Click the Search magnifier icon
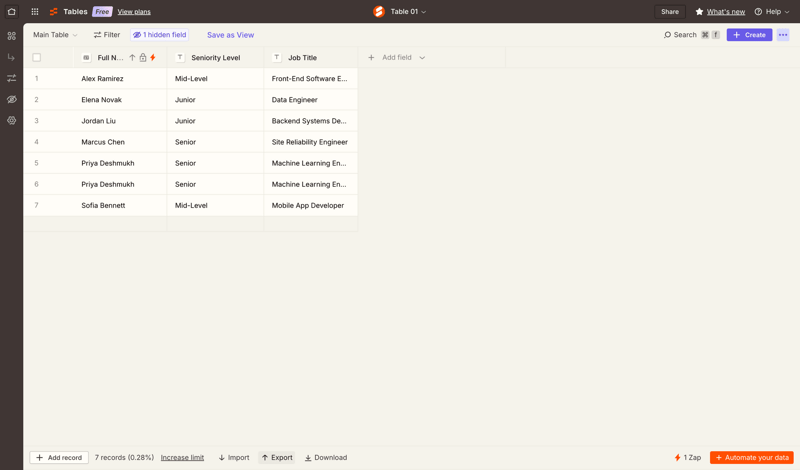Screen dimensions: 800x470 coord(667,35)
